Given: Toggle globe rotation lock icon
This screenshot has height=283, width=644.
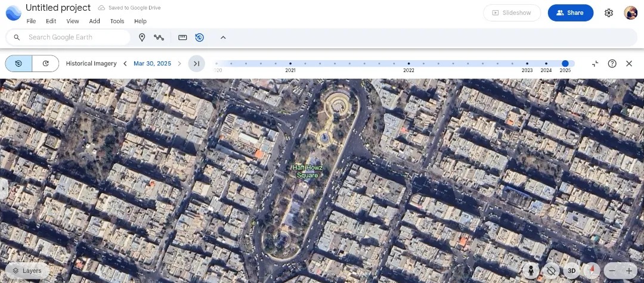Looking at the screenshot, I should click(x=551, y=270).
